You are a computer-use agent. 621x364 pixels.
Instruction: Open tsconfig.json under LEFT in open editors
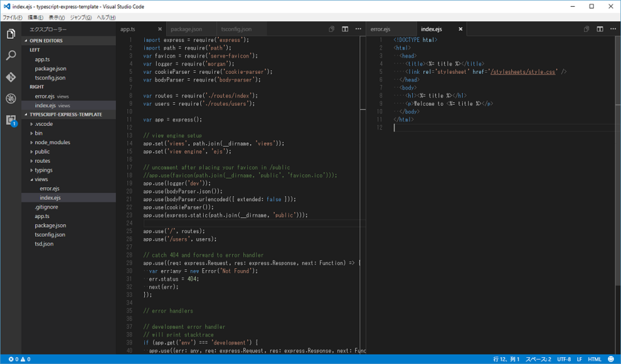coord(69,78)
